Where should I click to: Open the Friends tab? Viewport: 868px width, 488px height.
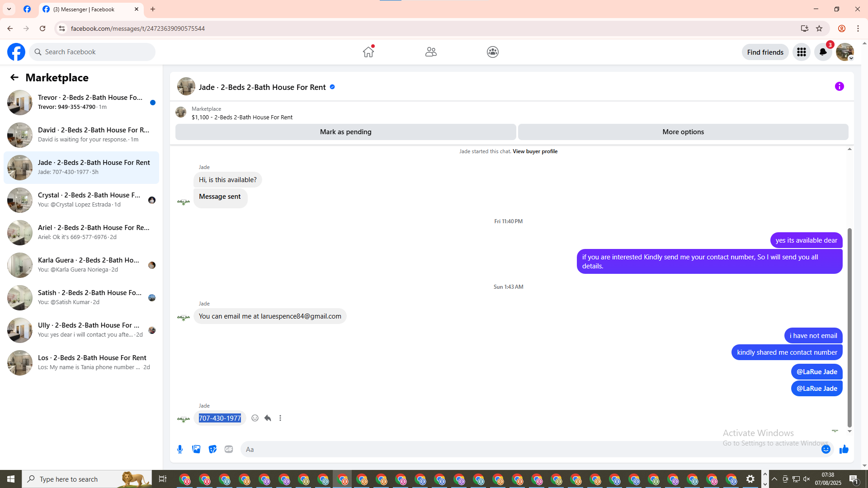430,52
